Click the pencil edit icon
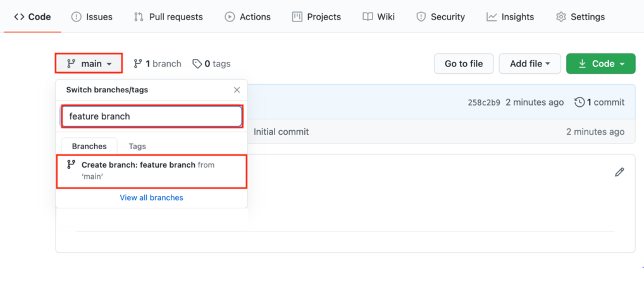 (619, 172)
